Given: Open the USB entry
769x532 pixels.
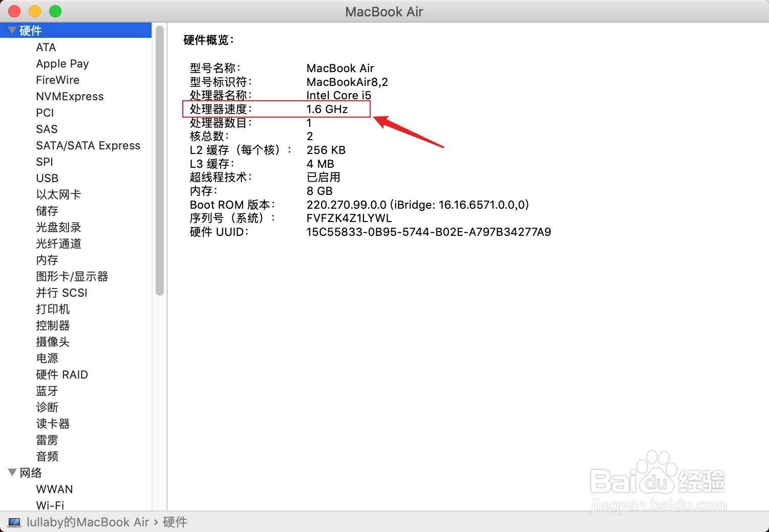Looking at the screenshot, I should coord(47,178).
